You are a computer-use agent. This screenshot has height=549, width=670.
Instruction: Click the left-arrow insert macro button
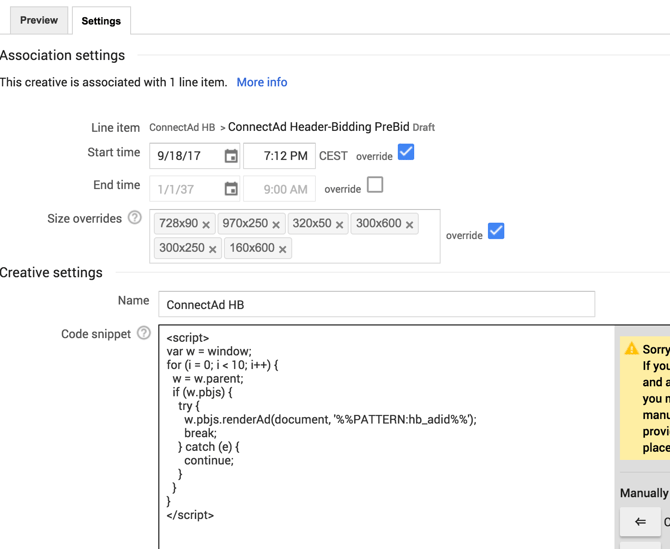pos(640,522)
